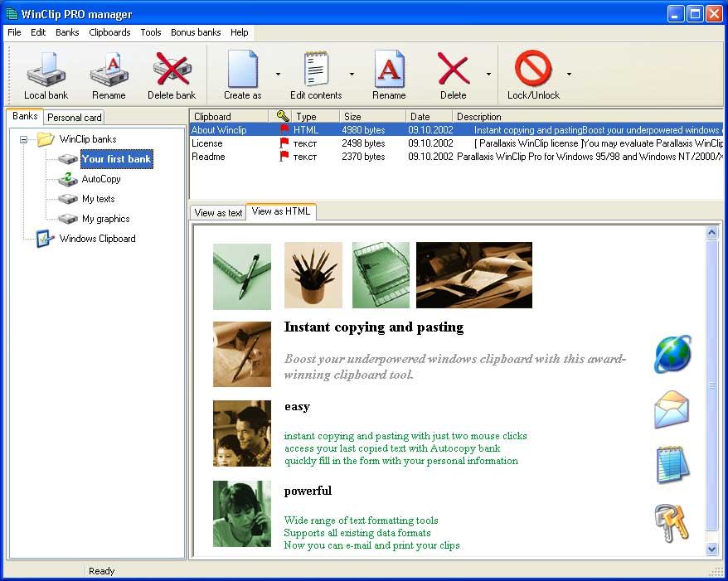Click the Delete bank toolbar icon
The height and width of the screenshot is (581, 728).
click(172, 69)
